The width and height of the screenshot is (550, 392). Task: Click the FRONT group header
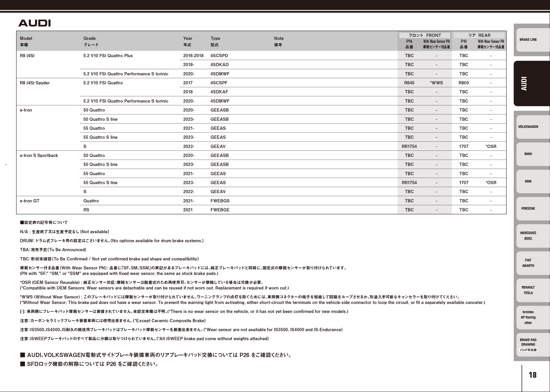pyautogui.click(x=425, y=35)
